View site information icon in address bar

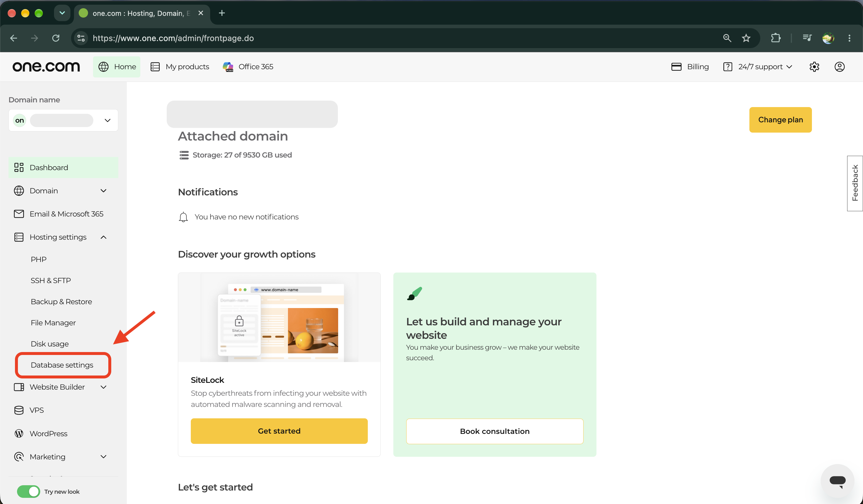tap(81, 38)
